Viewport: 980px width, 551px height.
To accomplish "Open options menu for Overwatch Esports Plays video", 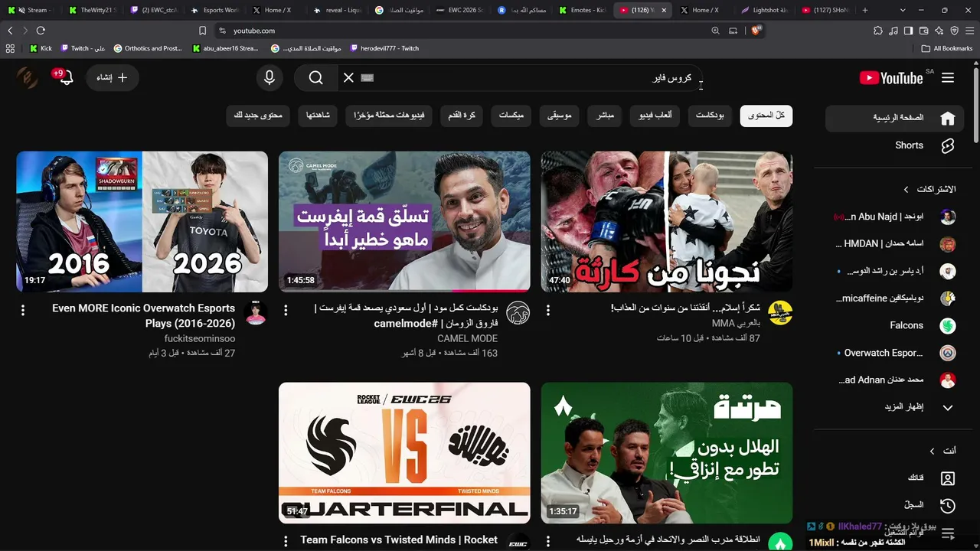I will click(23, 310).
